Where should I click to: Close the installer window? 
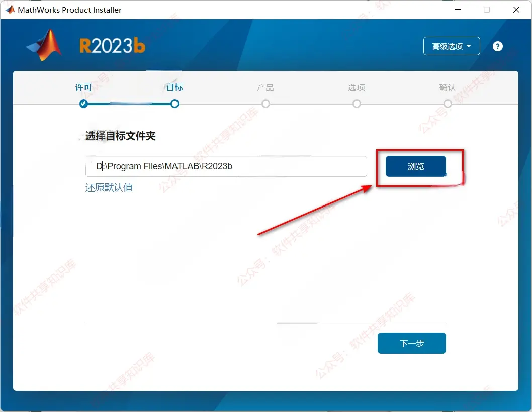pos(516,10)
